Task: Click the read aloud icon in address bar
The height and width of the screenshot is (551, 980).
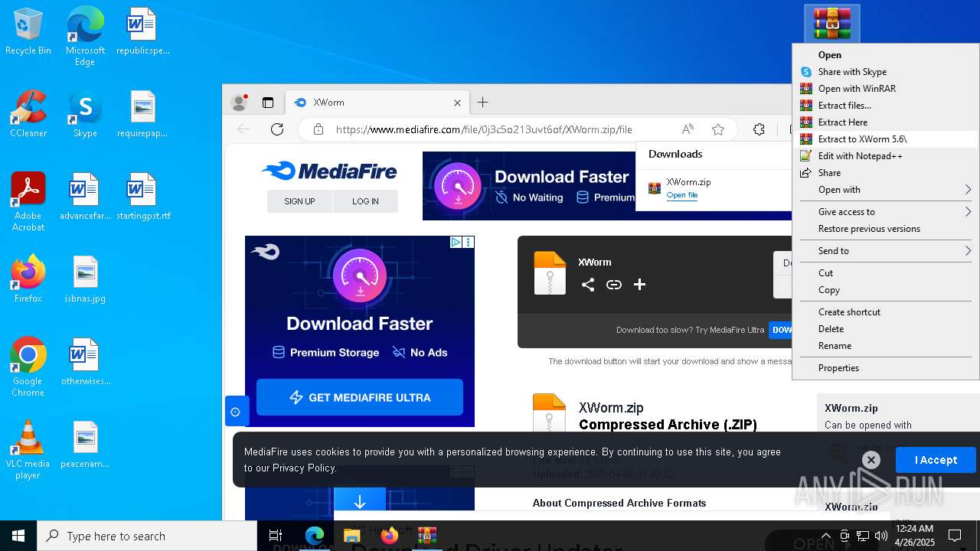Action: pyautogui.click(x=688, y=129)
